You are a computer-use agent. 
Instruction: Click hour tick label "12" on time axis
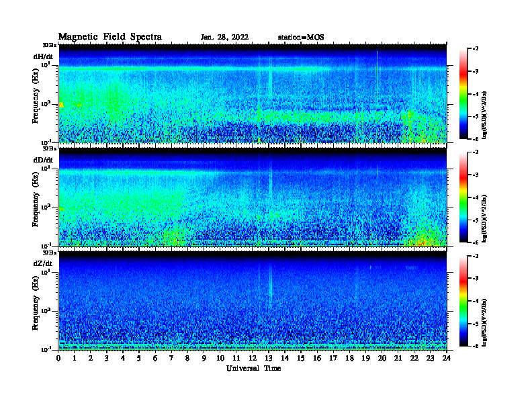click(253, 358)
